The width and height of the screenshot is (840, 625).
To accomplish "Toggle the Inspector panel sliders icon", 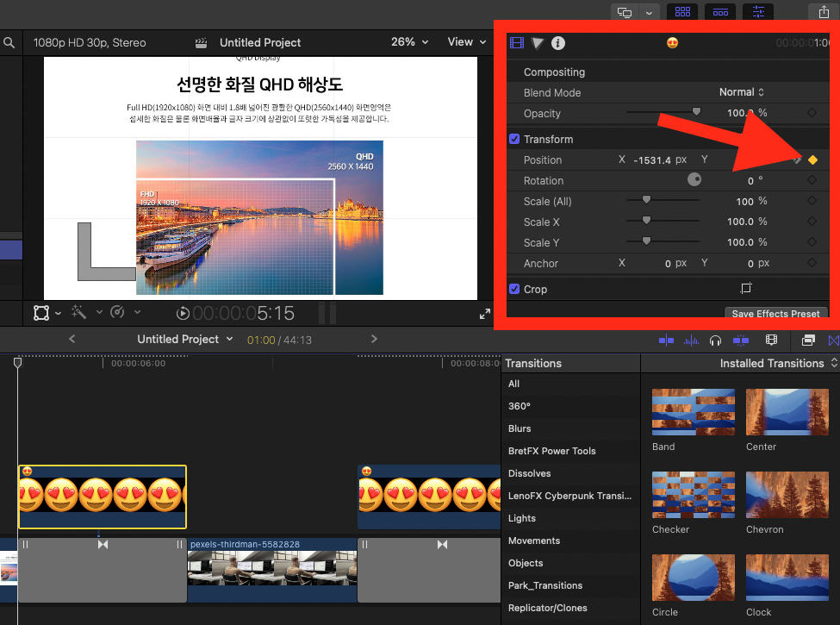I will point(758,12).
